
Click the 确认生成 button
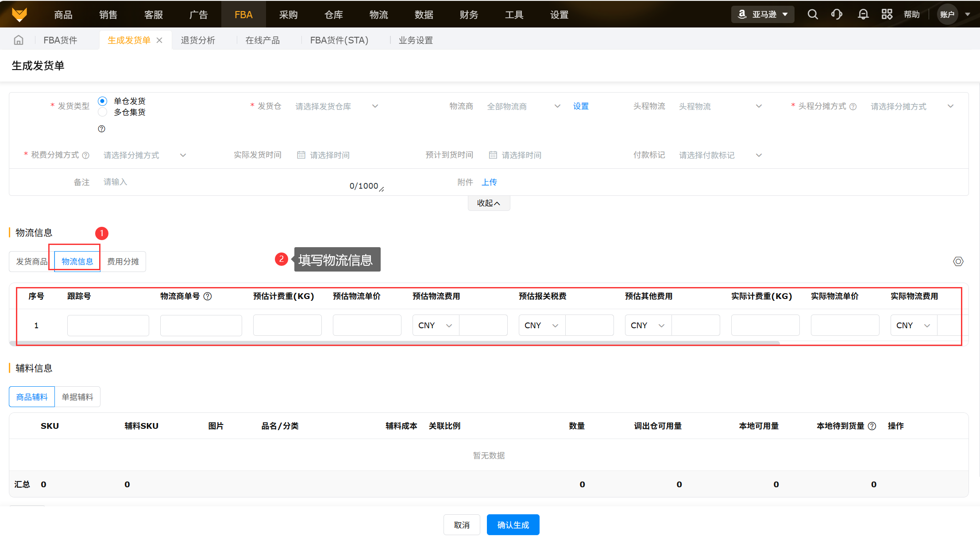[x=513, y=525]
